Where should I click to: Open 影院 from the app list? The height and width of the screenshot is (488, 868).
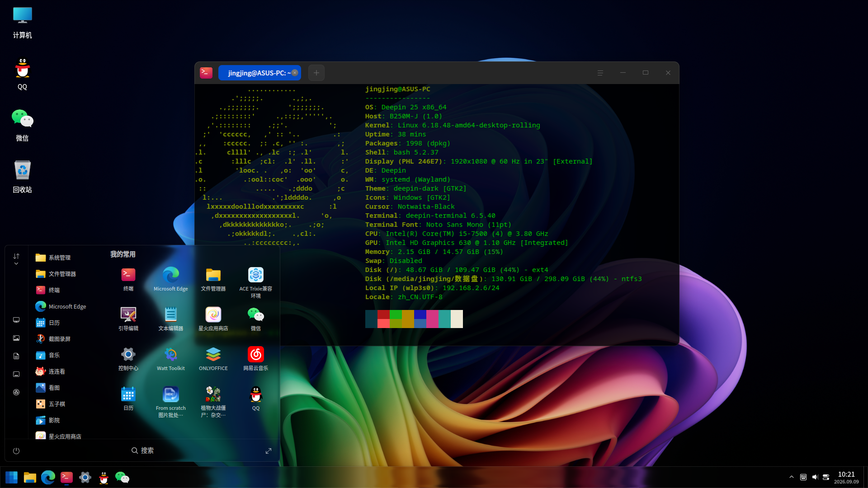pyautogui.click(x=47, y=420)
